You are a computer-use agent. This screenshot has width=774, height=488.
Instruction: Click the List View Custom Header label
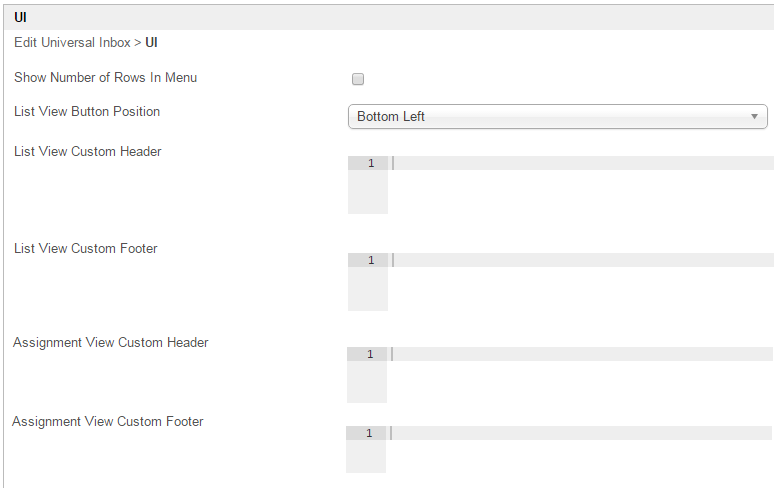tap(88, 152)
